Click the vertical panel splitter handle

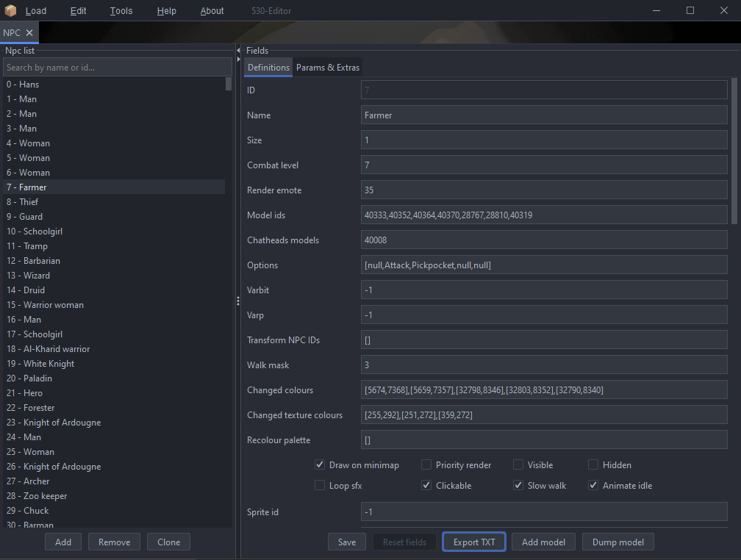[237, 301]
